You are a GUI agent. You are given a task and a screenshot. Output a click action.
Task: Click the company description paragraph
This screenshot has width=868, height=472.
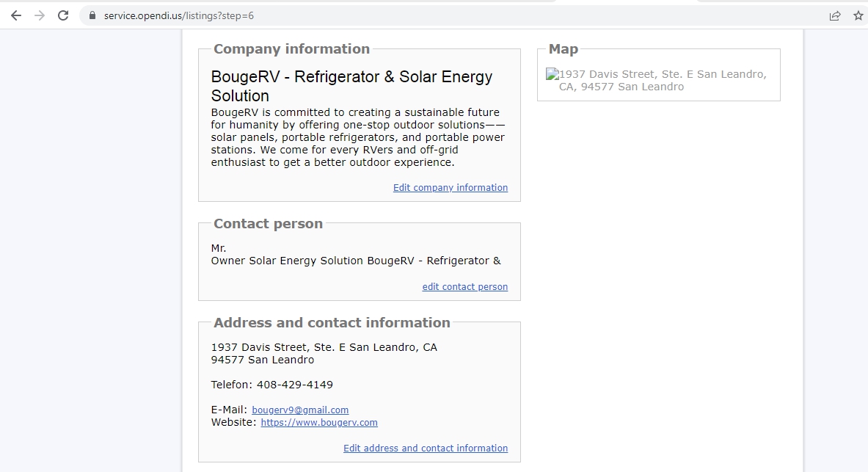coord(357,137)
